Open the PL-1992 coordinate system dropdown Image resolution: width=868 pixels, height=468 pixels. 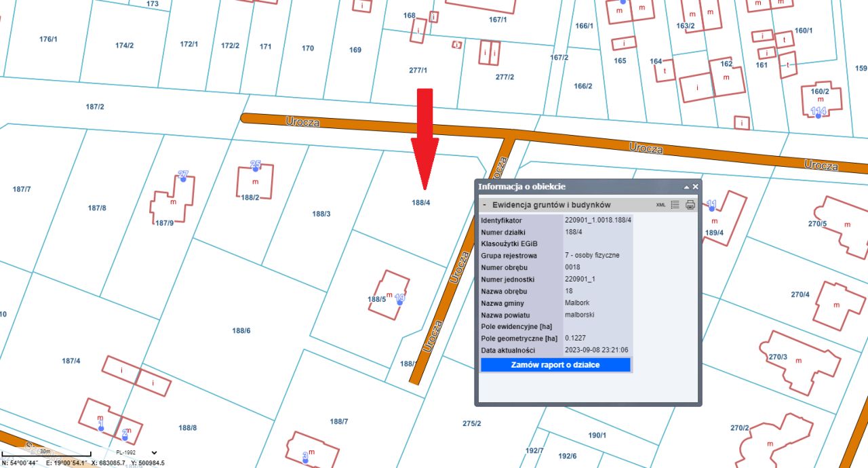136,452
